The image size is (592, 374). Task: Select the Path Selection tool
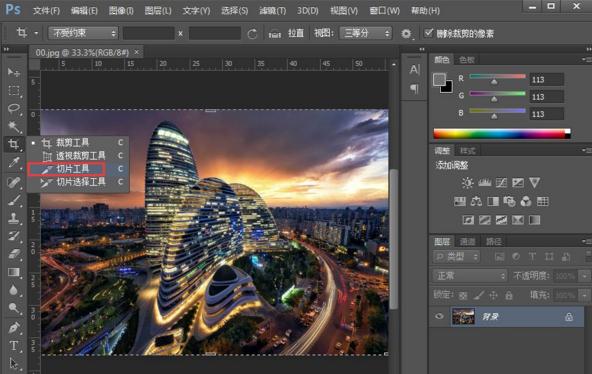pos(14,363)
